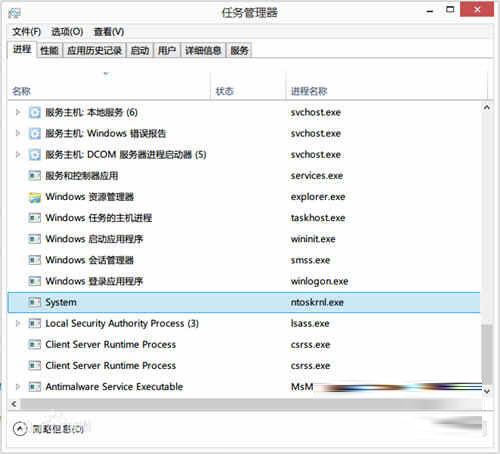Expand Local Security Authority Process (3)
Viewport: 500px width, 454px height.
point(18,323)
